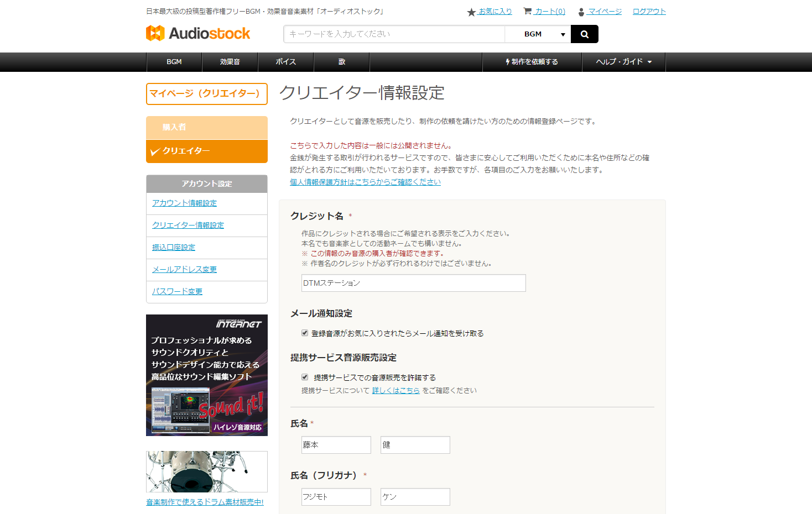Open メールアドレス変更 in the sidebar
This screenshot has height=514, width=812.
(184, 269)
